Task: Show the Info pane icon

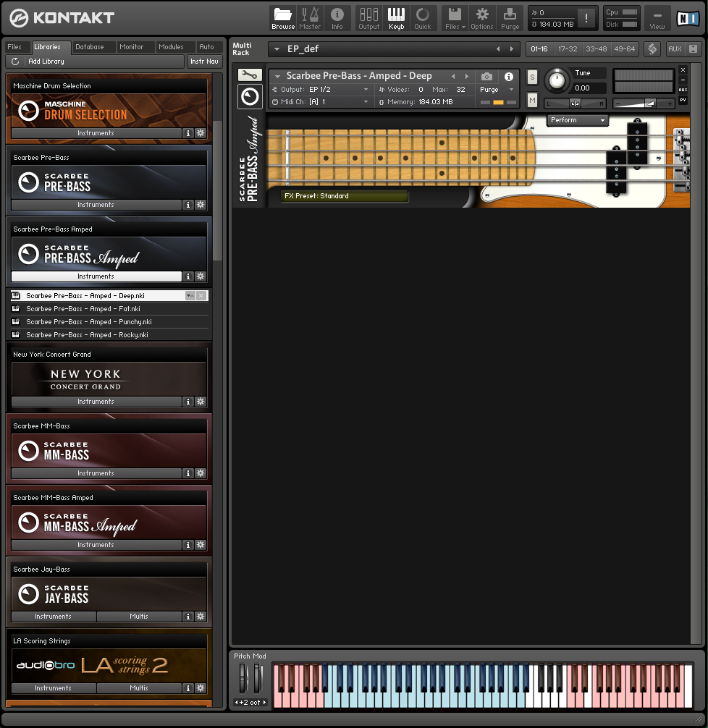Action: (337, 18)
